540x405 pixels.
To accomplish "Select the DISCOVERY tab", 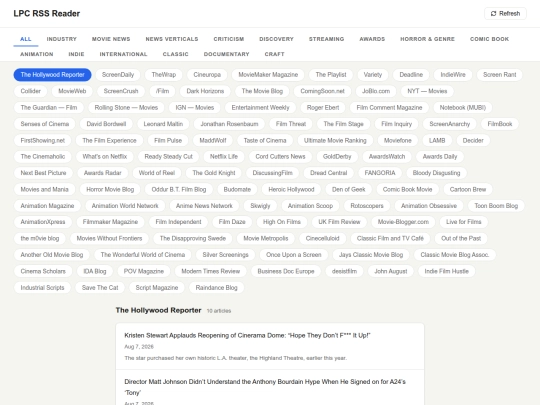I will point(277,39).
